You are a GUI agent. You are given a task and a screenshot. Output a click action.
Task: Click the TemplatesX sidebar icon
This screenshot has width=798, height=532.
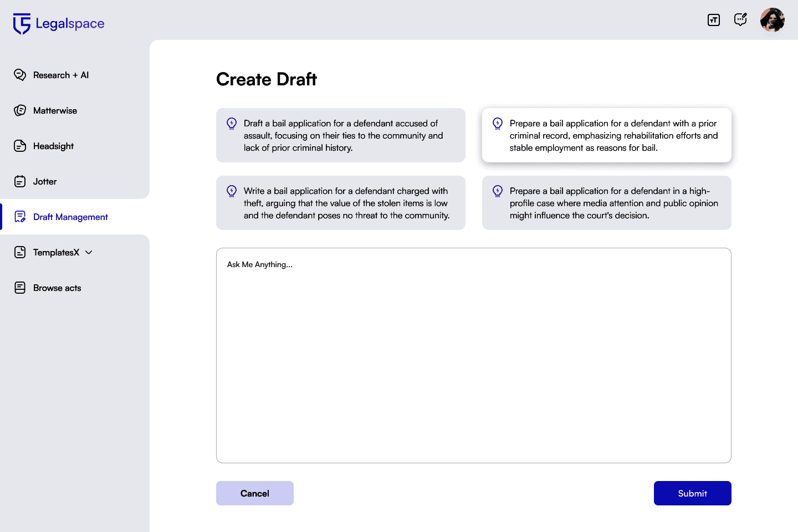click(x=20, y=252)
